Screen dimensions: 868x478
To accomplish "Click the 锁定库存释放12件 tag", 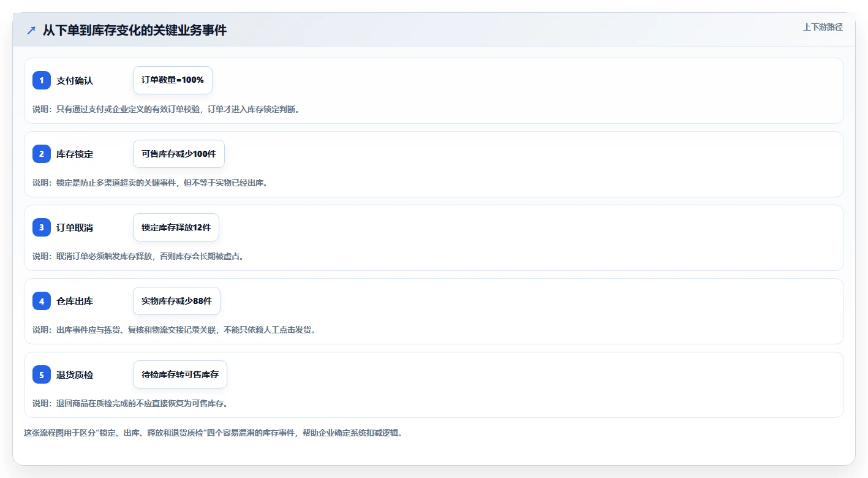I will point(176,227).
